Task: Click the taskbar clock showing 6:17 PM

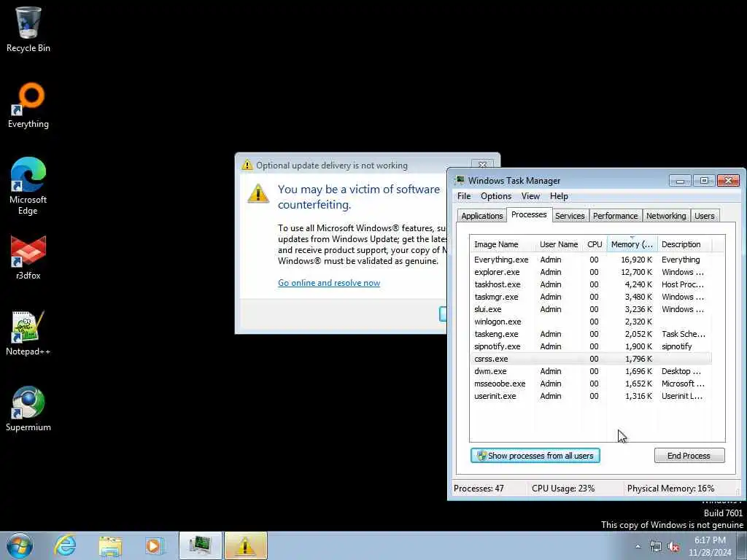Action: click(x=710, y=545)
